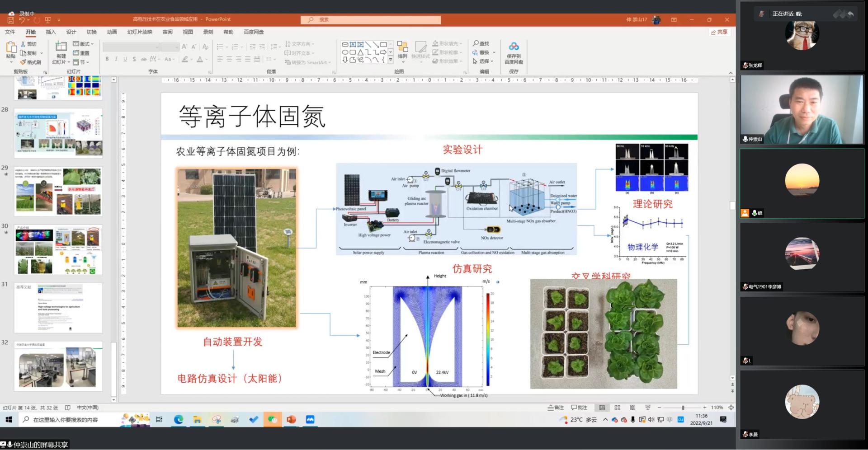Click the 新建幻灯片 (New Slide) icon

61,47
